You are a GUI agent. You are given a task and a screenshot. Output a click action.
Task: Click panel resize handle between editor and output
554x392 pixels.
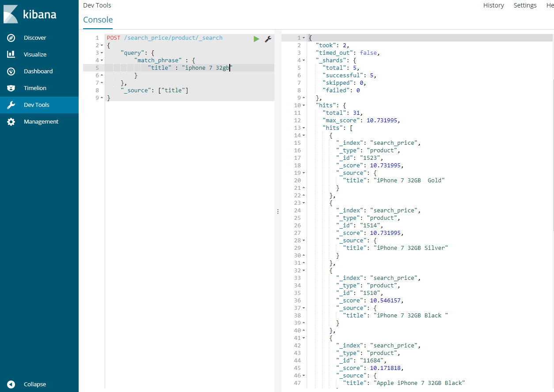[277, 211]
